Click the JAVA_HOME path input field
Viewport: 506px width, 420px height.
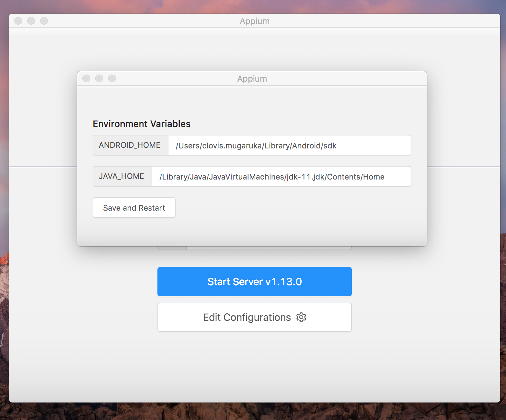[x=282, y=176]
